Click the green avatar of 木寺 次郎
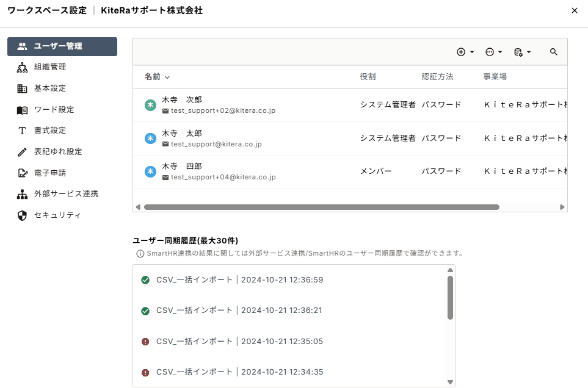This screenshot has width=588, height=388. click(x=150, y=106)
